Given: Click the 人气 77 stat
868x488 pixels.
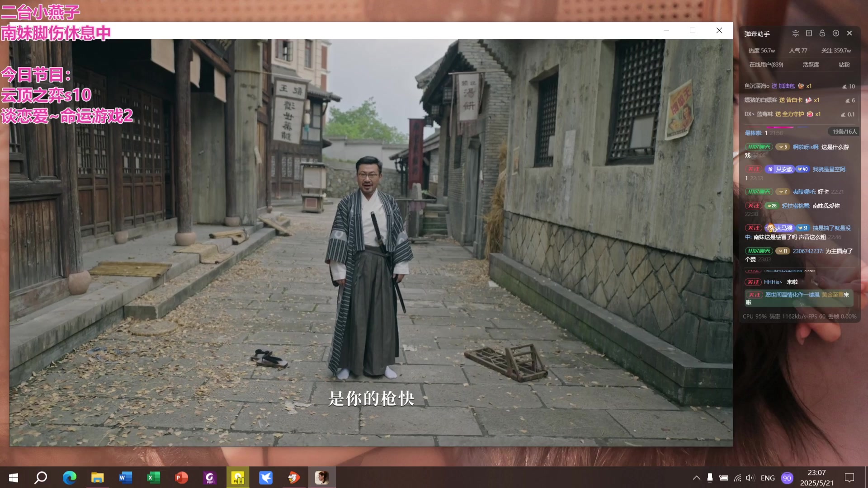Looking at the screenshot, I should pyautogui.click(x=798, y=51).
